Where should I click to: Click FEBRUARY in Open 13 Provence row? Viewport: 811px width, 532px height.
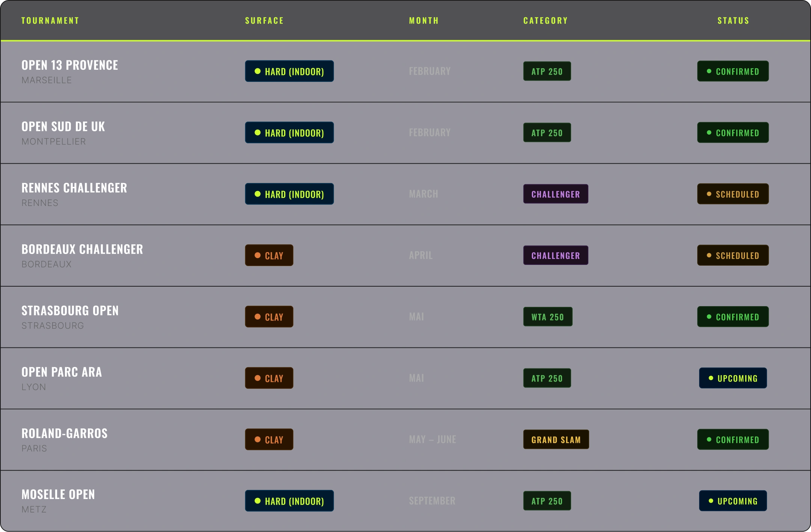pyautogui.click(x=430, y=71)
